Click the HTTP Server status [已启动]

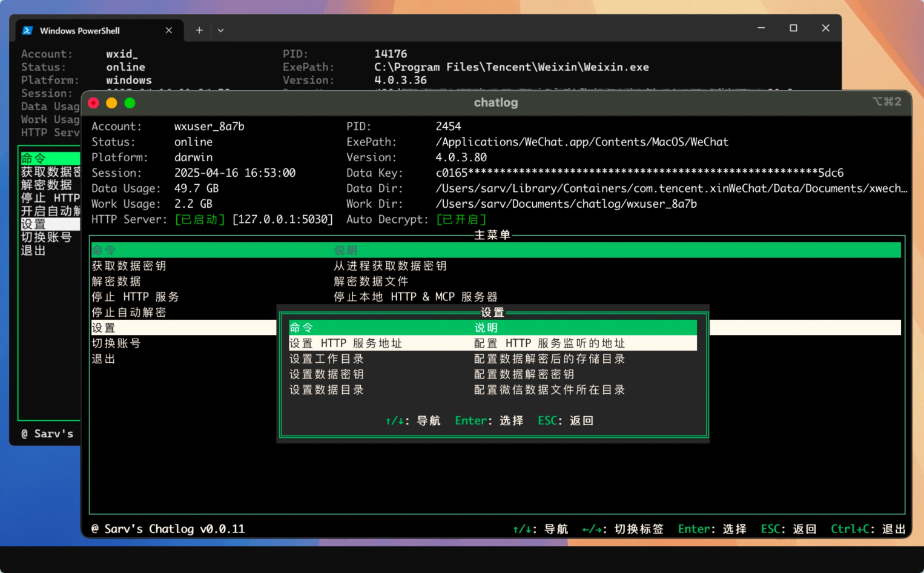coord(200,219)
